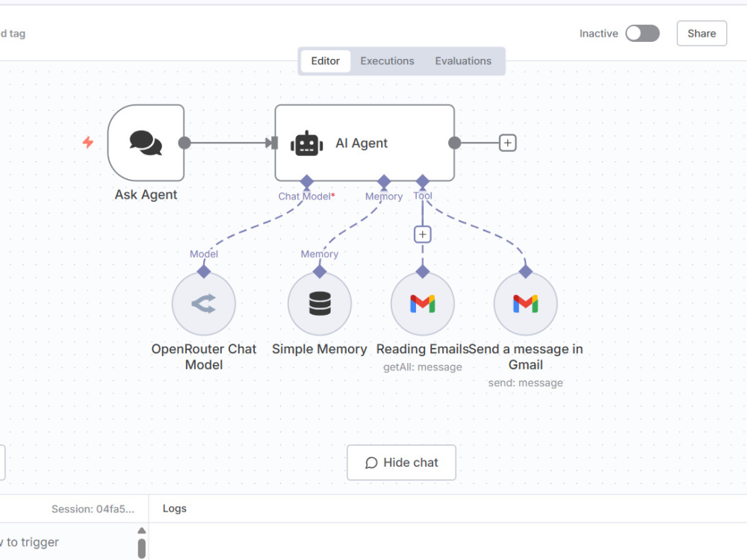747x560 pixels.
Task: Click the AI Agent output connector dot
Action: 454,143
